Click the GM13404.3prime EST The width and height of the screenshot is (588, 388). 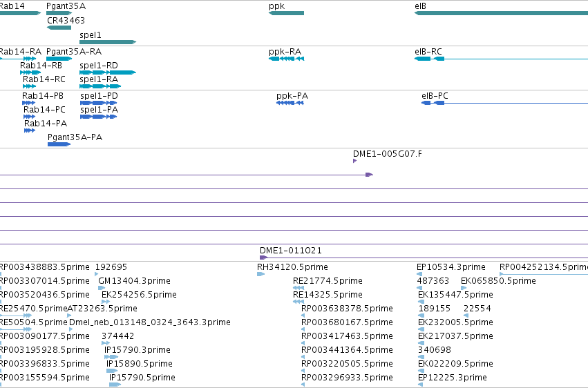click(x=102, y=288)
